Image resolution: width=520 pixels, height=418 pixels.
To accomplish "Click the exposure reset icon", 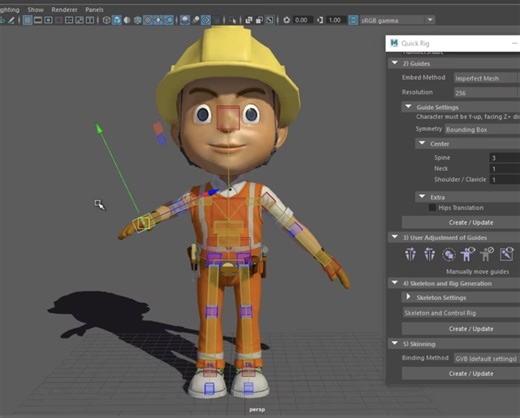I will [x=287, y=20].
